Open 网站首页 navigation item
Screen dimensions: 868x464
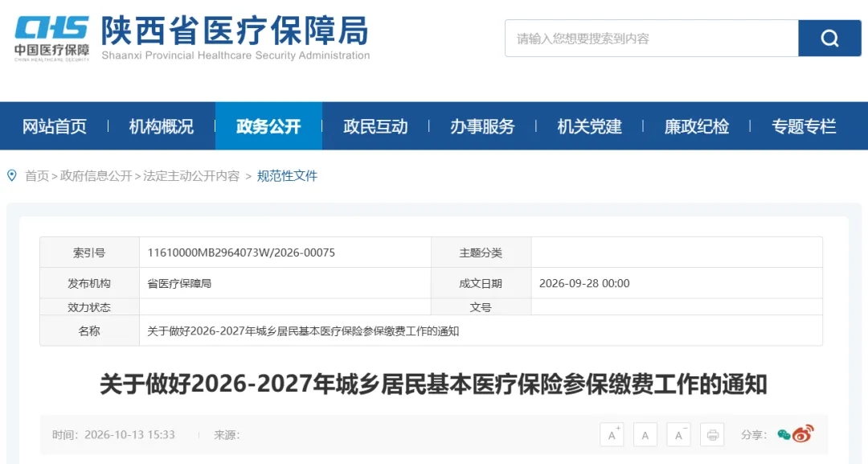pyautogui.click(x=55, y=126)
